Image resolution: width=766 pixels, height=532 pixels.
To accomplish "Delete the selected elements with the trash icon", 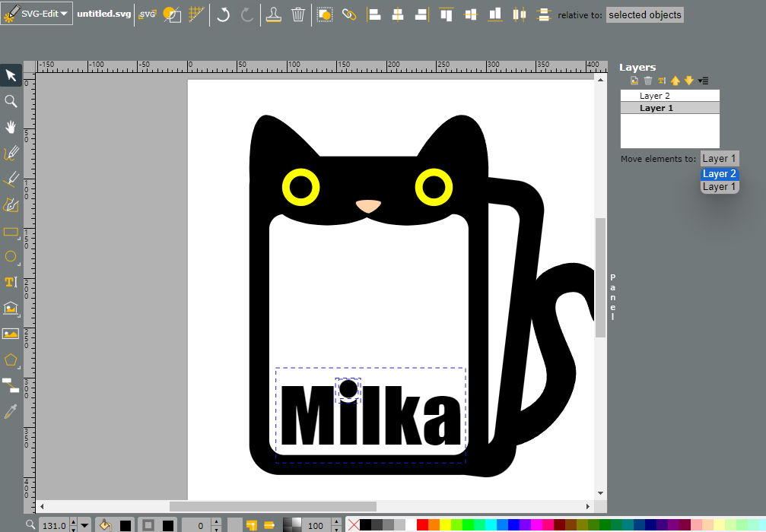I will 298,14.
